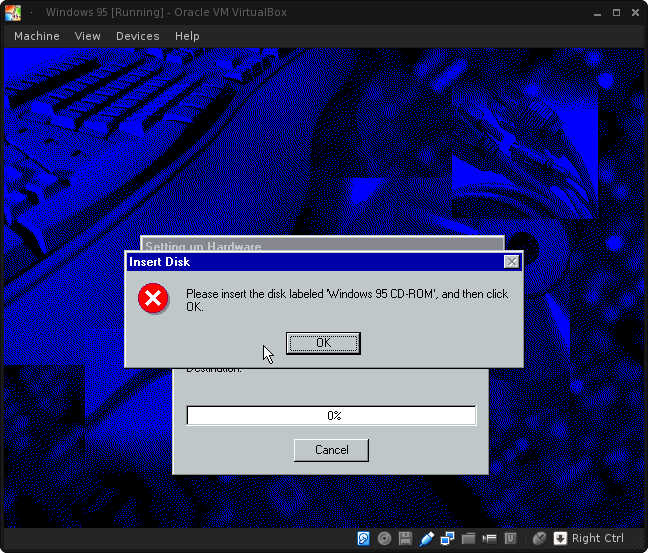Viewport: 648px width, 553px height.
Task: Click the VirtualBox Windows 95 title icon
Action: [x=13, y=13]
